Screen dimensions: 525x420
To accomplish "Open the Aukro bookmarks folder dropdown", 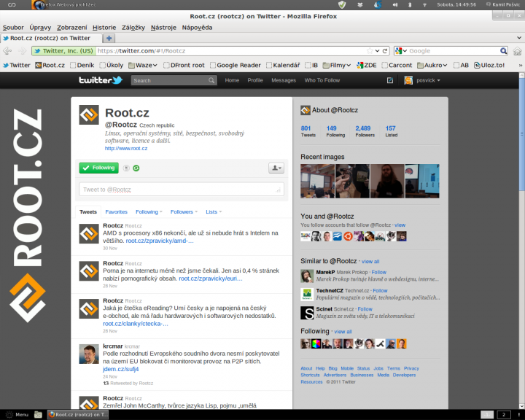I will tap(432, 66).
